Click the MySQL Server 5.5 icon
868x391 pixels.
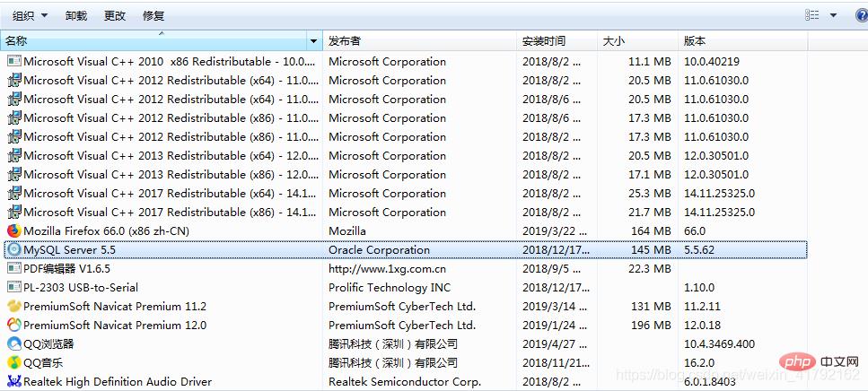13,250
